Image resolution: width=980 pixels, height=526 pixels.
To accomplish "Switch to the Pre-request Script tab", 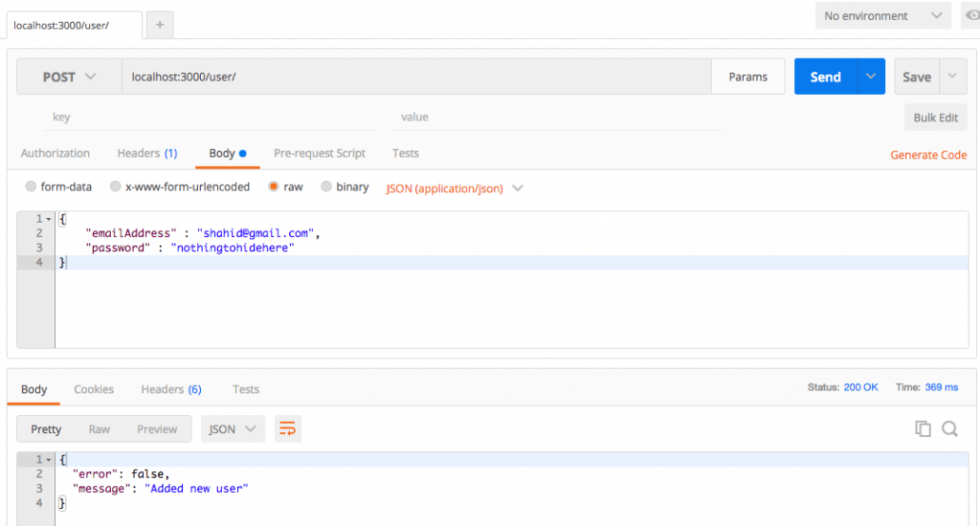I will (x=320, y=153).
